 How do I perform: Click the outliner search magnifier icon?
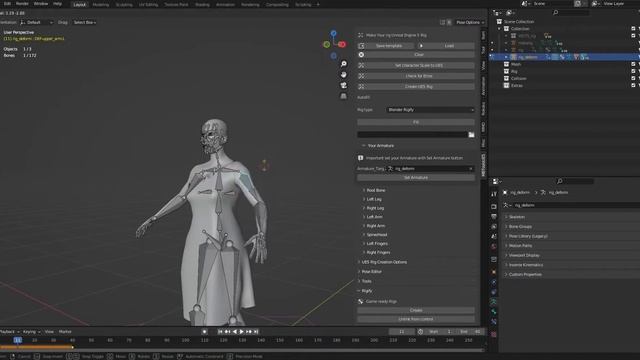(555, 13)
